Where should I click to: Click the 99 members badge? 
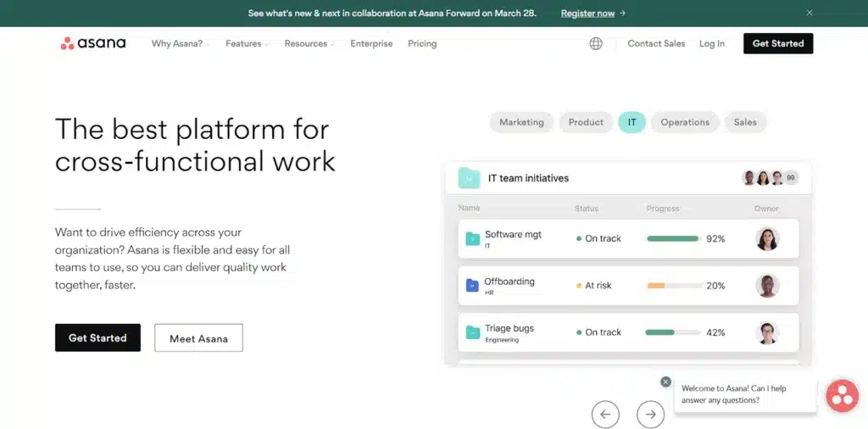791,178
